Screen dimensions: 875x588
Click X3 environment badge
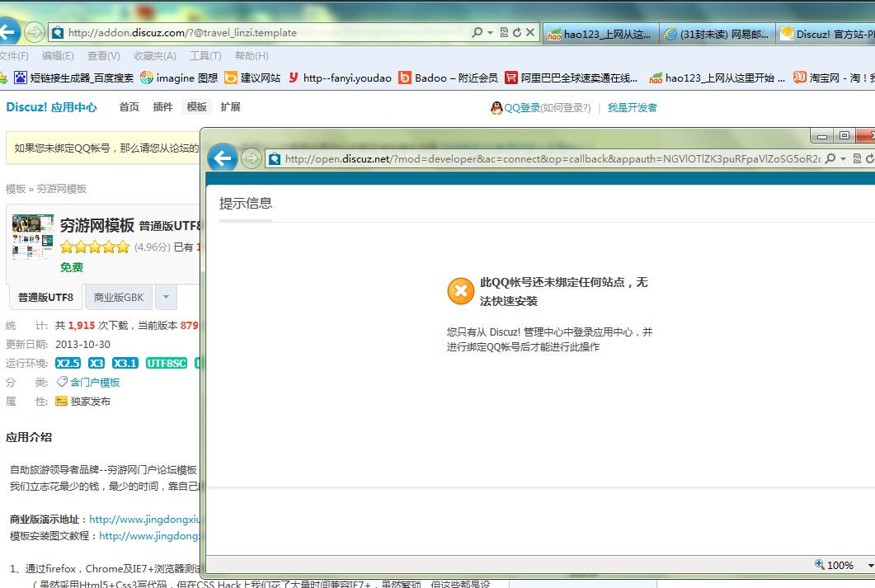(96, 363)
